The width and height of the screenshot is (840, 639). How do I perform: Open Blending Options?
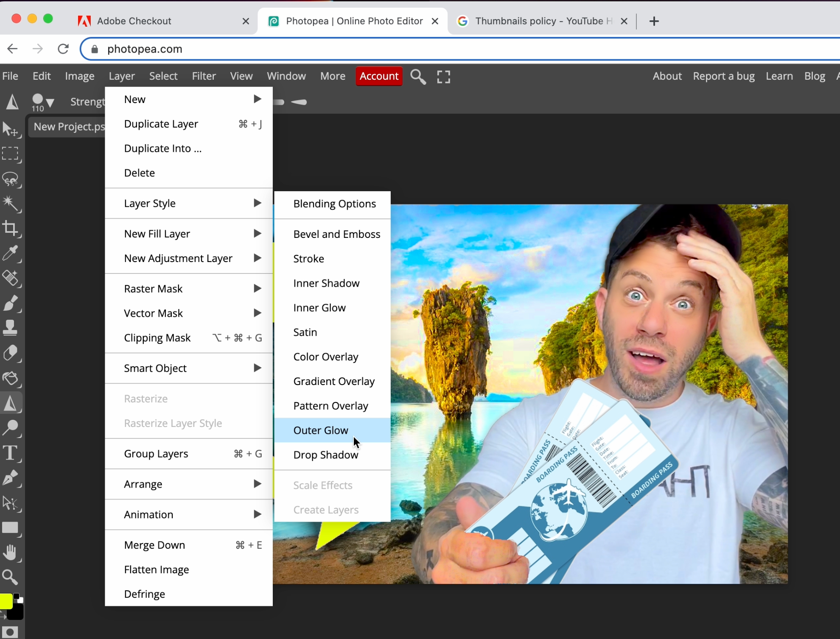[332, 204]
